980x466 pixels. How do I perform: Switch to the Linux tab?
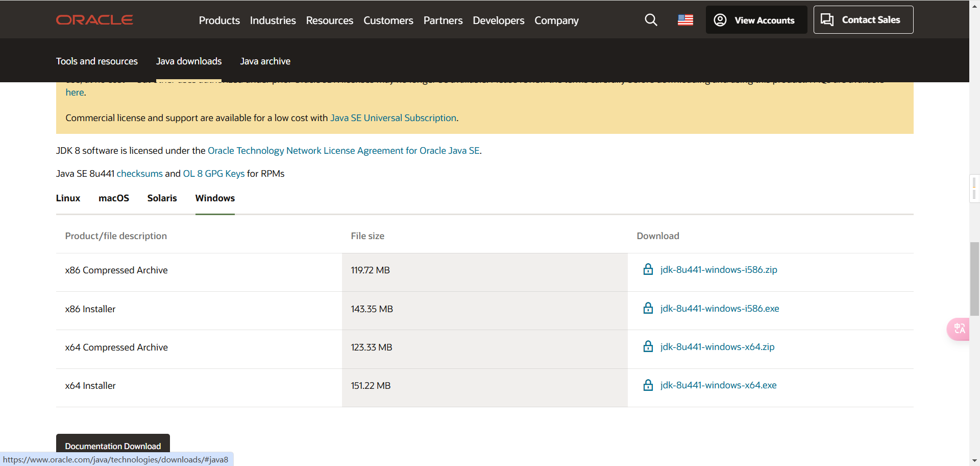click(x=68, y=198)
